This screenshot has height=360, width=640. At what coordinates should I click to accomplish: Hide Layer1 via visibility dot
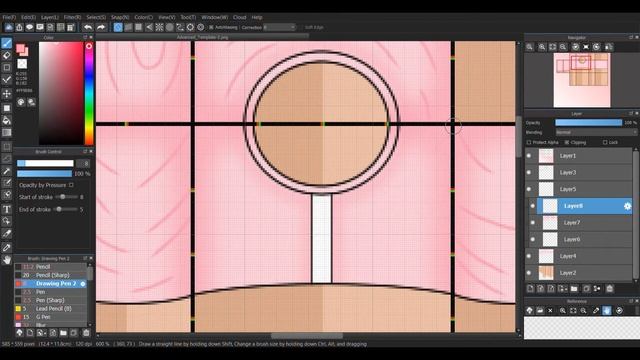[x=529, y=156]
